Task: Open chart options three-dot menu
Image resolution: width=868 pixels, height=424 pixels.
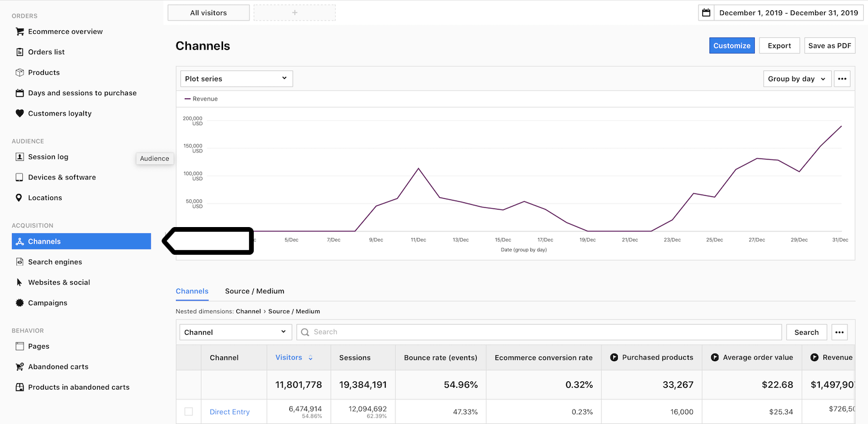Action: 842,79
